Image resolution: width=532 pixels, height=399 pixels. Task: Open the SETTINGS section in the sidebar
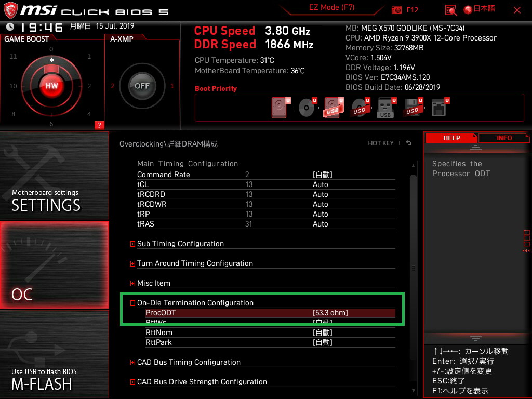click(x=54, y=176)
